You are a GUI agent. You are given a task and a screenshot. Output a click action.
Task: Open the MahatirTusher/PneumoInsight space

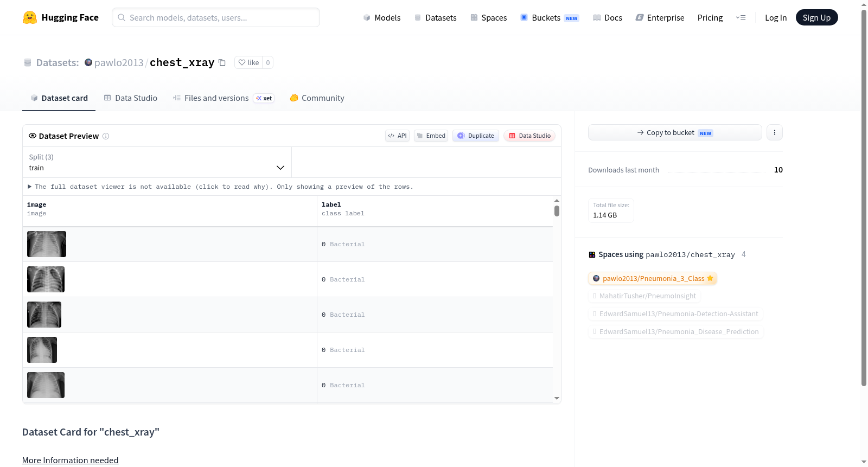pos(644,296)
